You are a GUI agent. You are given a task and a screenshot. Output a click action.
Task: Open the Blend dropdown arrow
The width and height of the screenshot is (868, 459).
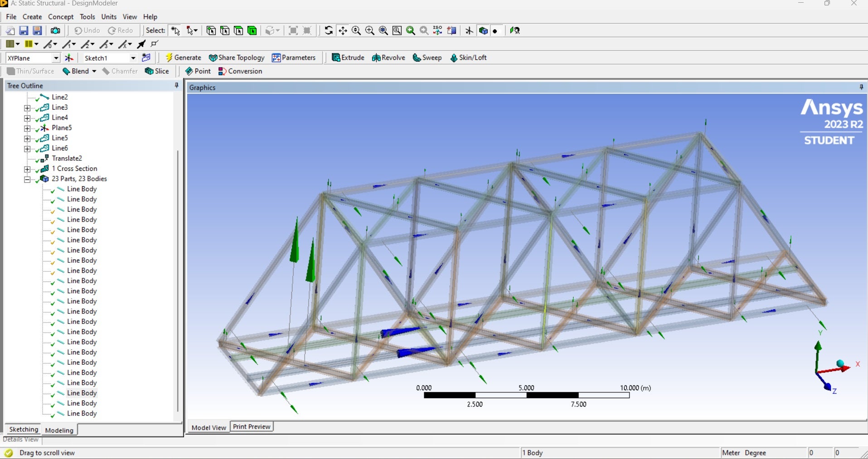[94, 71]
